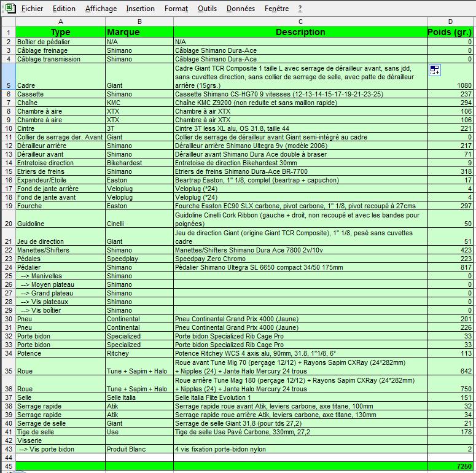Screen dimensions: 476x473
Task: Select the Speedplay brand cell
Action: (139, 259)
